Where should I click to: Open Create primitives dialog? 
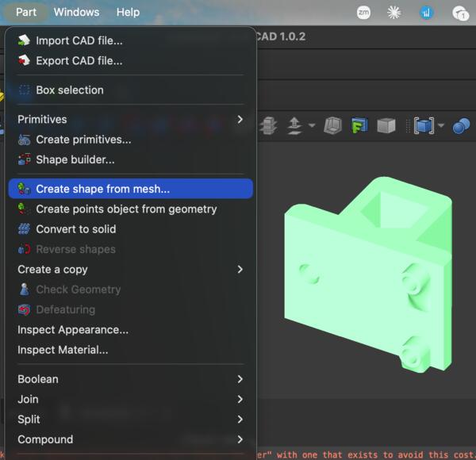[x=131, y=140]
